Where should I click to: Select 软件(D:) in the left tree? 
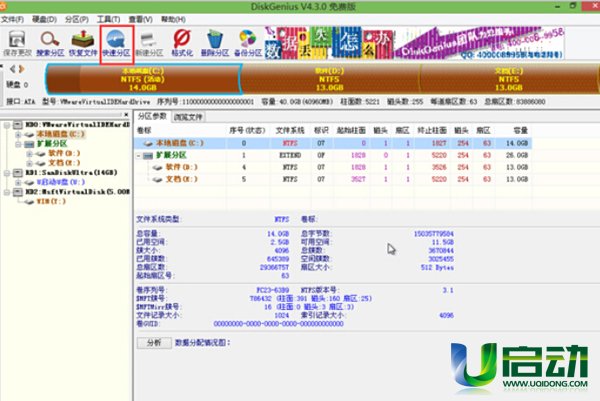(64, 153)
